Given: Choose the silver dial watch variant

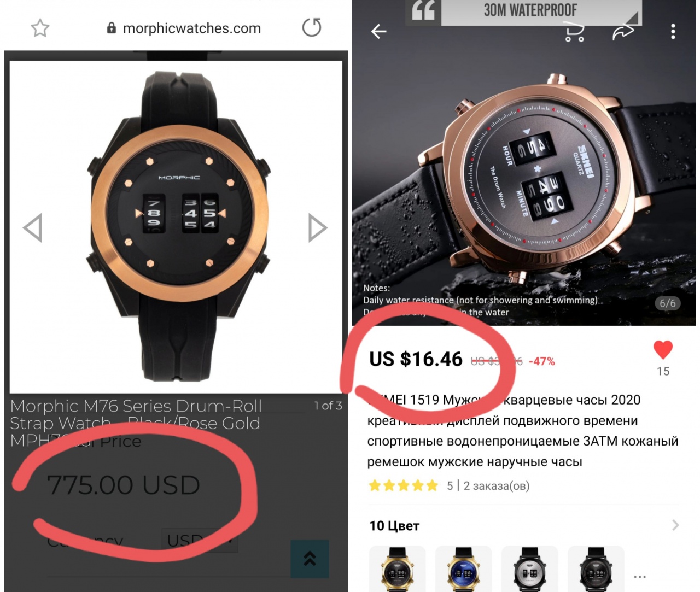Looking at the screenshot, I should 530,568.
